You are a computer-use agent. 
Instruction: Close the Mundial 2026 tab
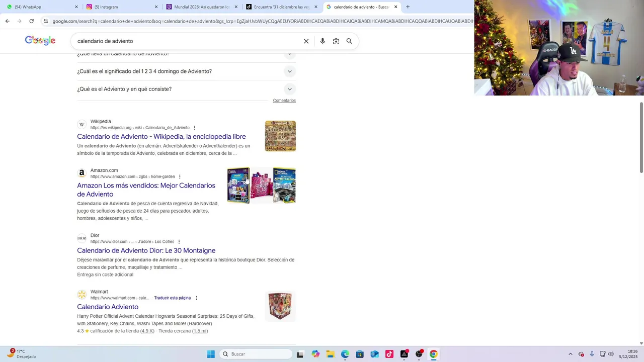point(236,7)
